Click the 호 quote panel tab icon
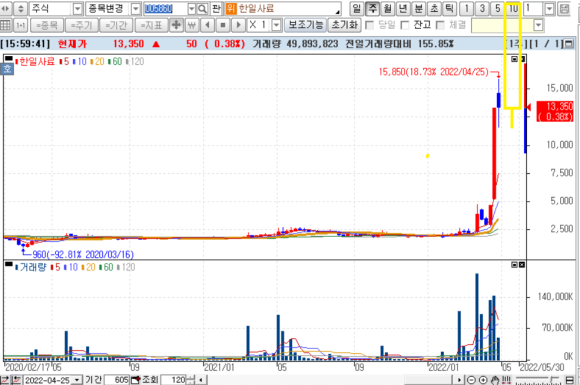Screen dimensions: 580x385 point(7,69)
